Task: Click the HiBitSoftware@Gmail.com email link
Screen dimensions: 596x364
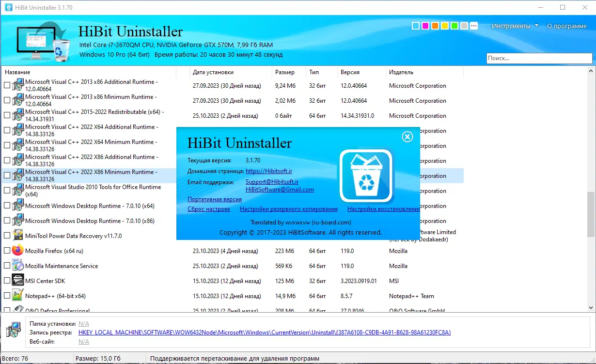Action: pyautogui.click(x=280, y=190)
